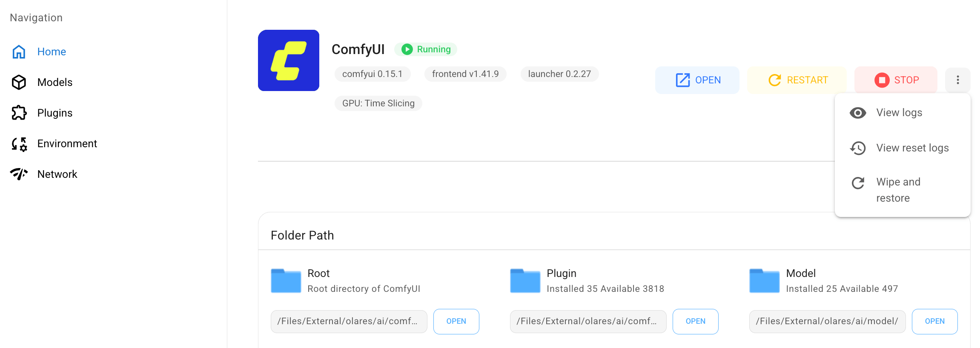Click the Models cube icon
Viewport: 980px width, 348px height.
19,83
